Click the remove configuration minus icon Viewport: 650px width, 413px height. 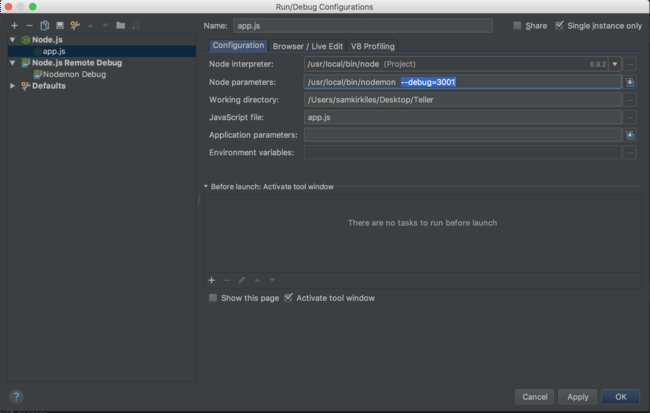[29, 25]
